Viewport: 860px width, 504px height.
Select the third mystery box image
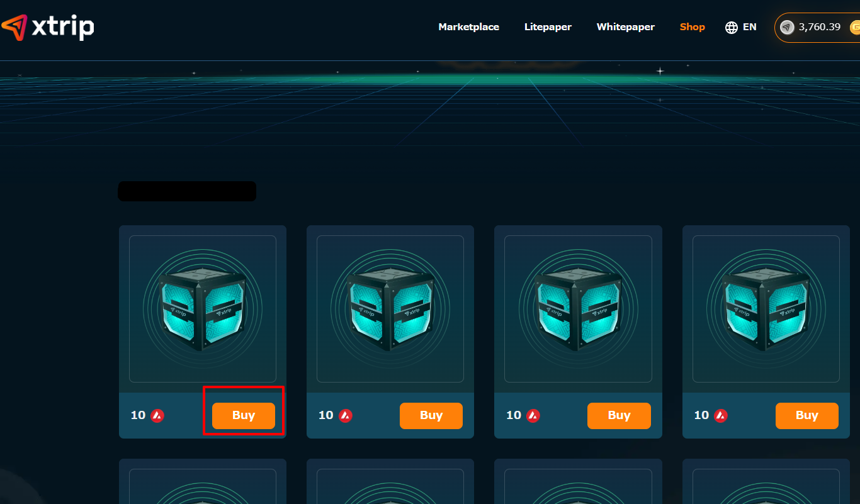[578, 309]
